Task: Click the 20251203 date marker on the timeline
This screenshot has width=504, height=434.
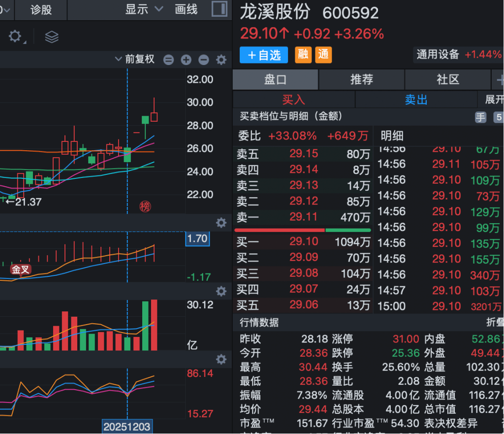Action: pyautogui.click(x=127, y=427)
